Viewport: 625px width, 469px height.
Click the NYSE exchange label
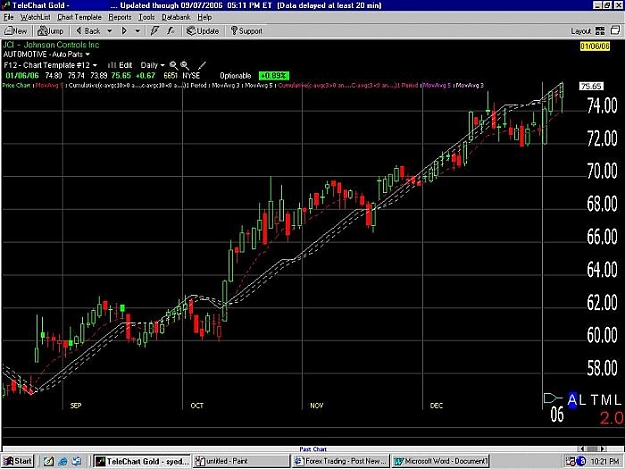pos(191,76)
